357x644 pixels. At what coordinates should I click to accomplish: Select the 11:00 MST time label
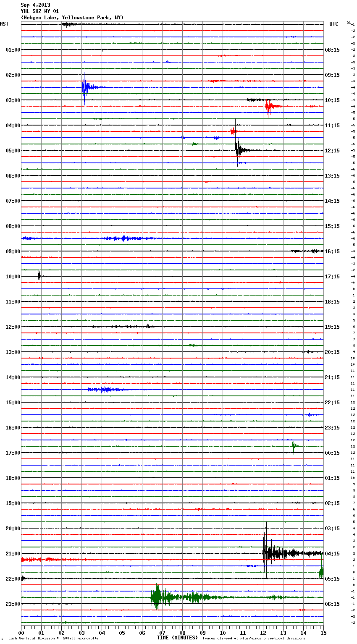(x=13, y=302)
